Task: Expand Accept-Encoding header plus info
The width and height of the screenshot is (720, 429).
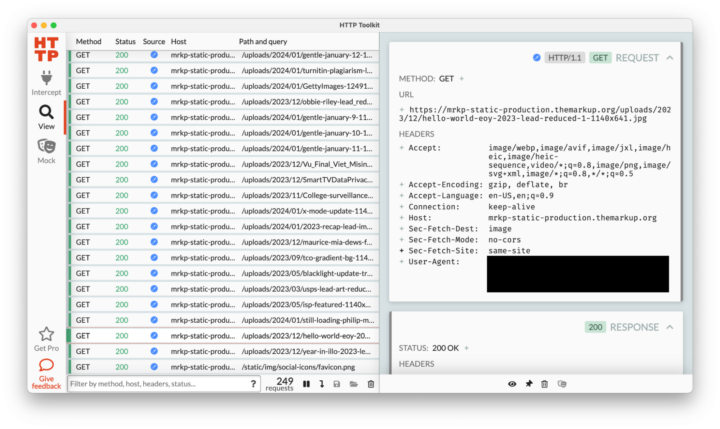Action: (x=402, y=185)
